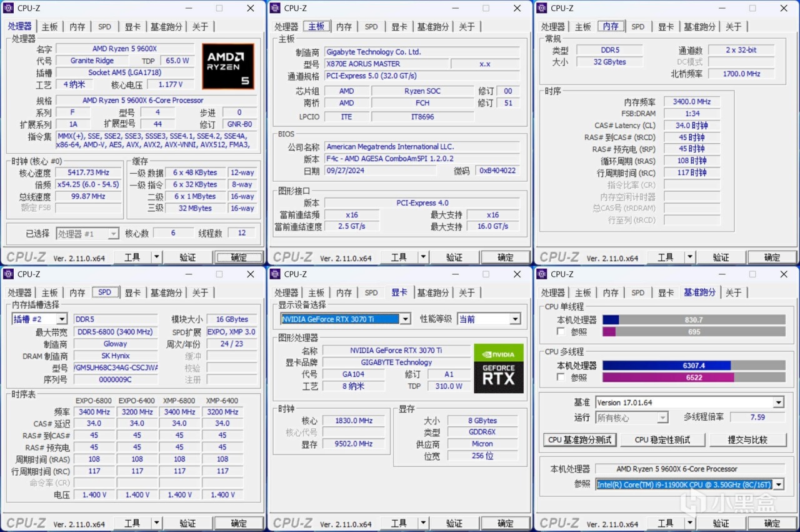The width and height of the screenshot is (800, 532).
Task: Click CPU-Z title icon in the processor window
Action: pyautogui.click(x=9, y=8)
